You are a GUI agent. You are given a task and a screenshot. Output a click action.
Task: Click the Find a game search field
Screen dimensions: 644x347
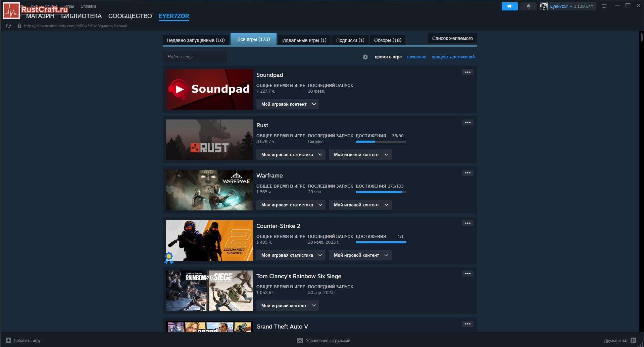click(x=195, y=57)
